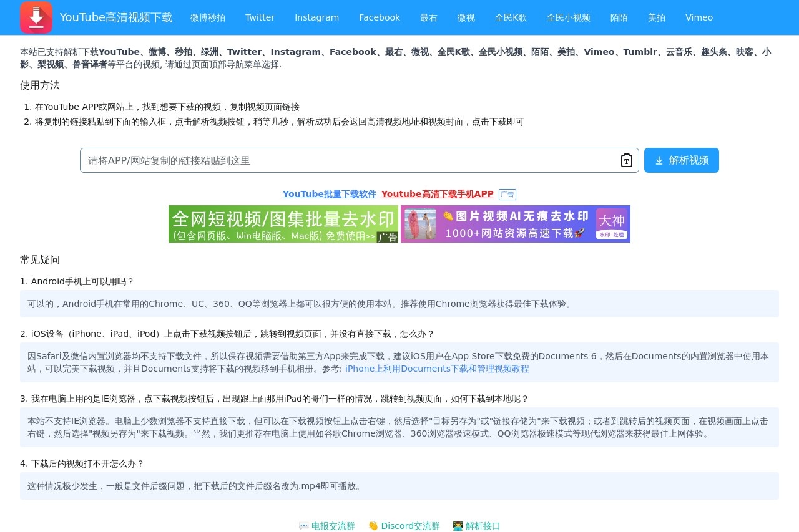The width and height of the screenshot is (799, 532).
Task: Open the iPhone Documents download tutorial link
Action: click(x=437, y=369)
